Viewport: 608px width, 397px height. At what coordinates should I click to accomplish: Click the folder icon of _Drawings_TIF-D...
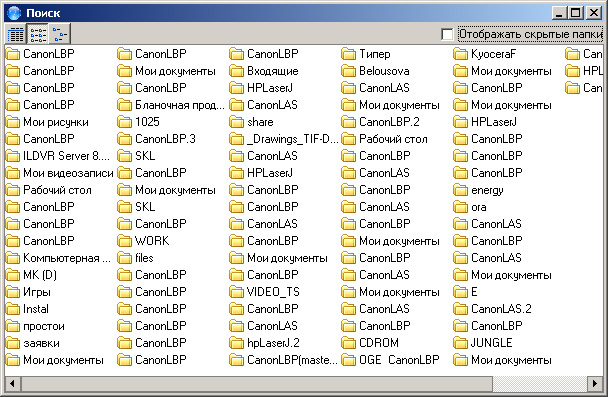click(x=237, y=139)
